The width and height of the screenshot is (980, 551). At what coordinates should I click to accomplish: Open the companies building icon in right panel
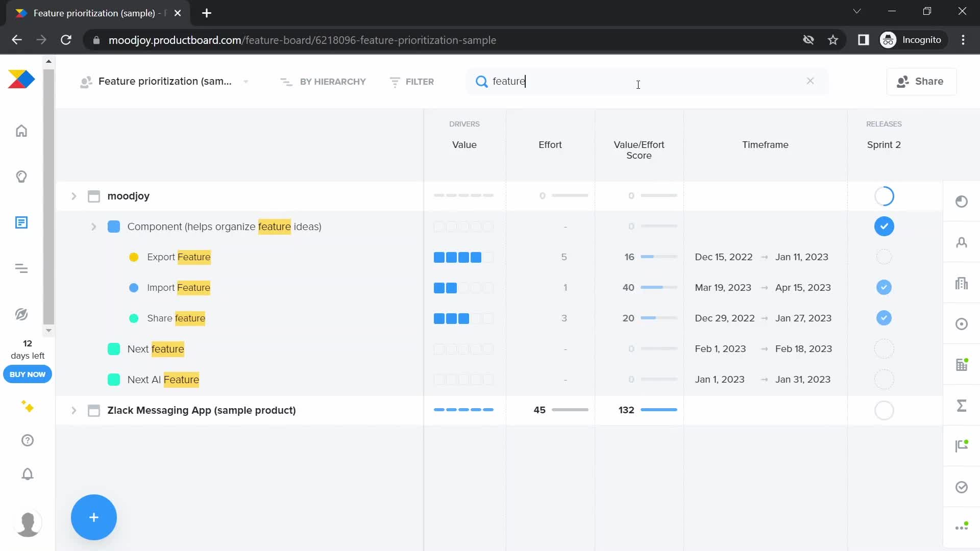[962, 283]
